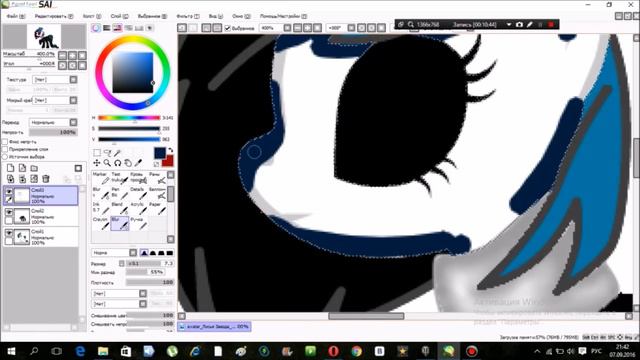Screen dimensions: 640x360
Task: Delete the layer with trash icon
Action: 46,179
